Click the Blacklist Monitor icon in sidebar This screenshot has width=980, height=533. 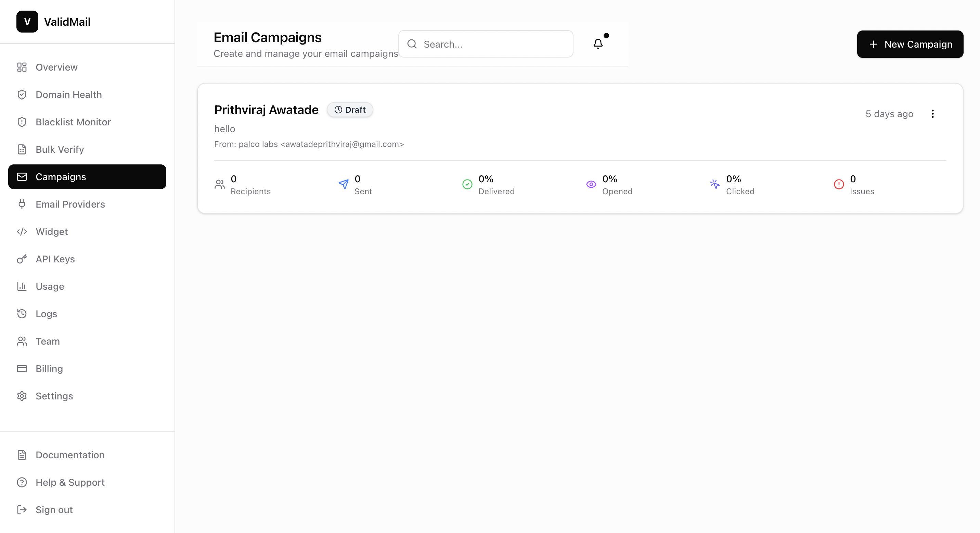tap(22, 122)
